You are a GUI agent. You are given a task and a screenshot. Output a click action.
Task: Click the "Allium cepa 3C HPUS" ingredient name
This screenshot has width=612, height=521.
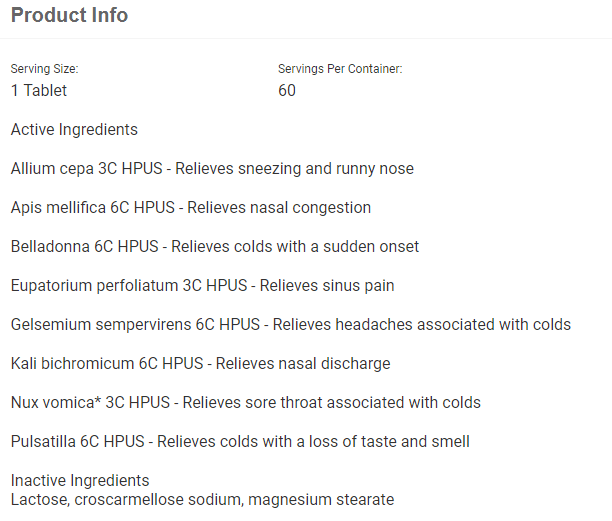point(88,169)
